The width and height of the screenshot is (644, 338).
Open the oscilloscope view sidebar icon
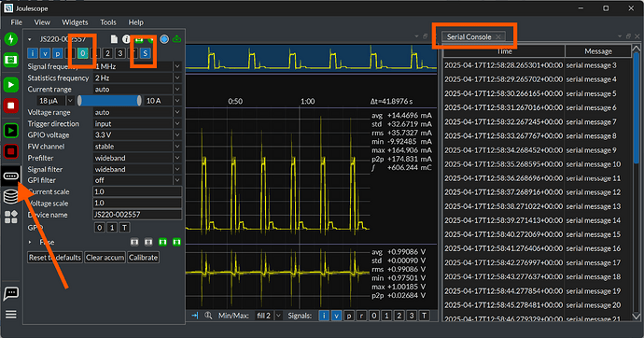tap(11, 60)
